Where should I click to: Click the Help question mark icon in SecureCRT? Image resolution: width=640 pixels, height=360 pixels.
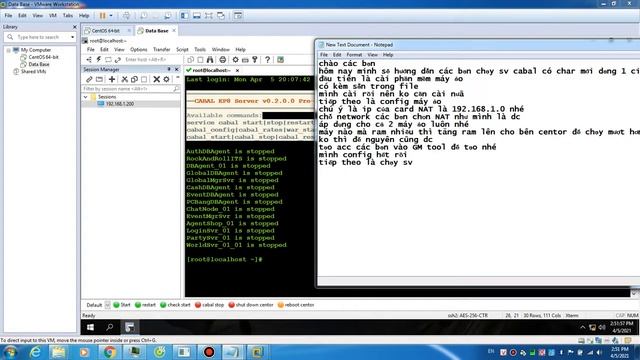267,60
